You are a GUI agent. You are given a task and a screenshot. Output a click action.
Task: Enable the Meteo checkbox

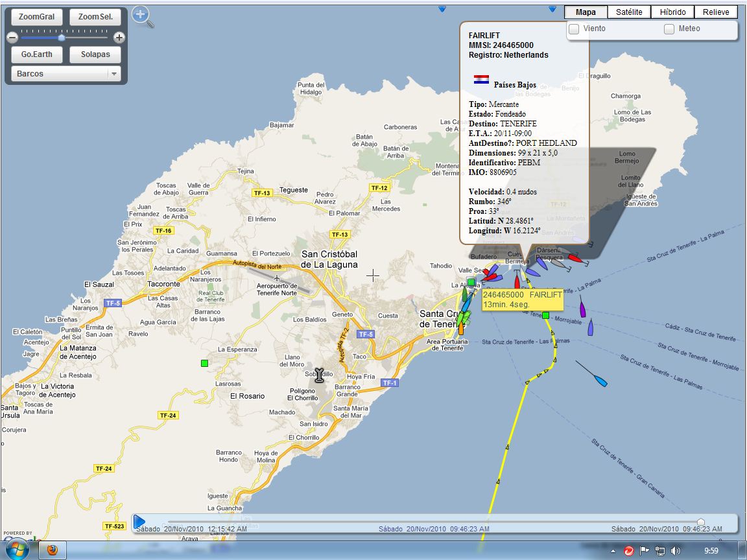[x=669, y=29]
